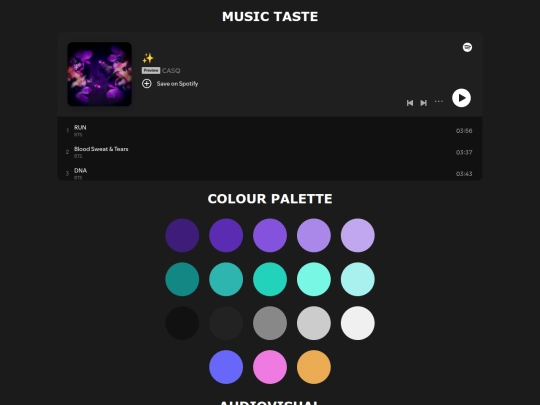The height and width of the screenshot is (405, 540).
Task: Pick the bright turquoise swatch in the teal row
Action: click(x=270, y=279)
